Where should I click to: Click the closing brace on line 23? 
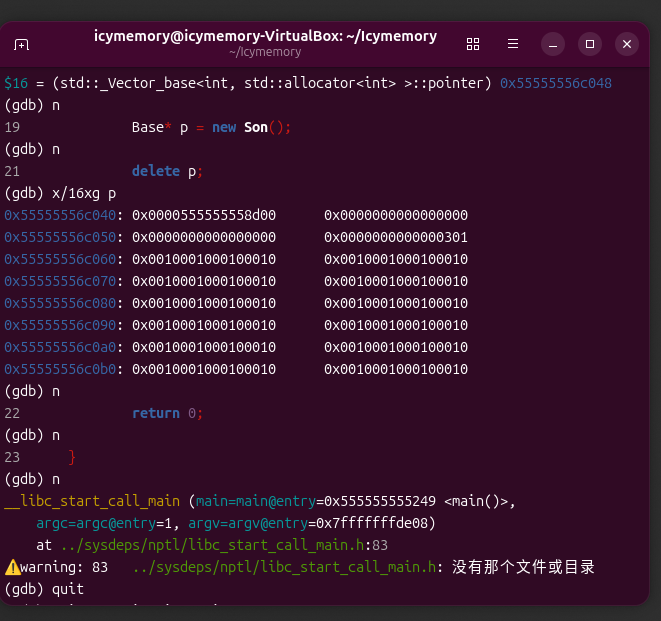(x=72, y=457)
